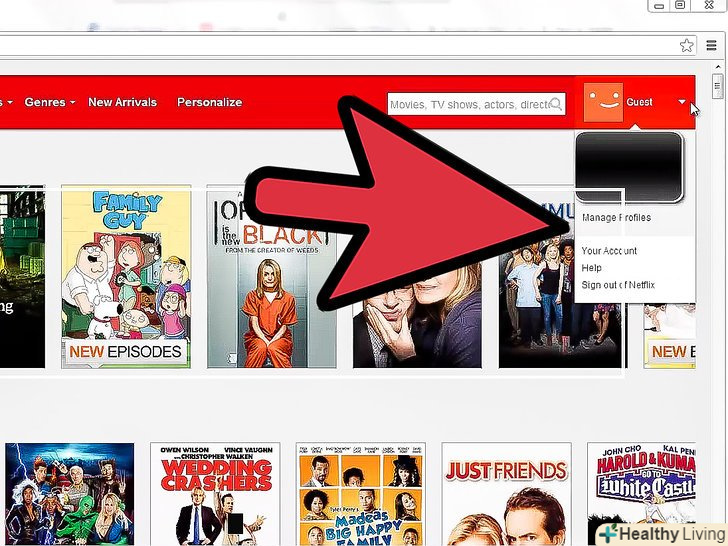Open Madea's Big Happy Family poster
Viewport: 728px width, 546px height.
(361, 494)
